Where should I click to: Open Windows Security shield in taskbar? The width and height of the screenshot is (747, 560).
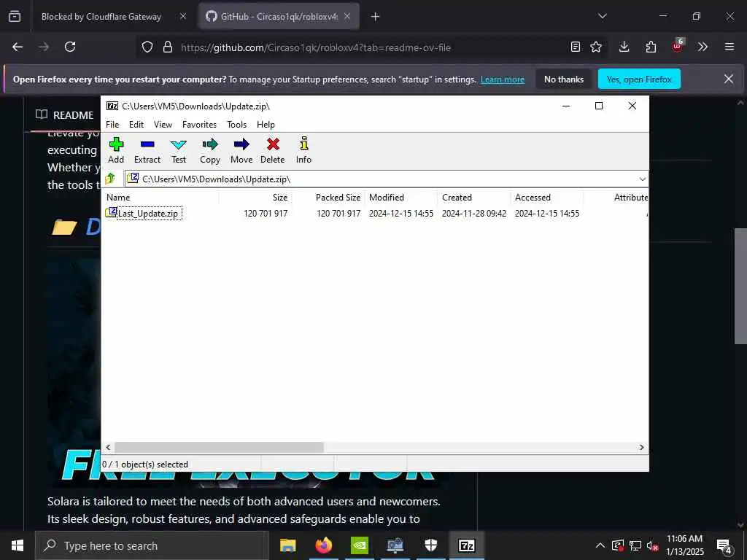click(430, 545)
